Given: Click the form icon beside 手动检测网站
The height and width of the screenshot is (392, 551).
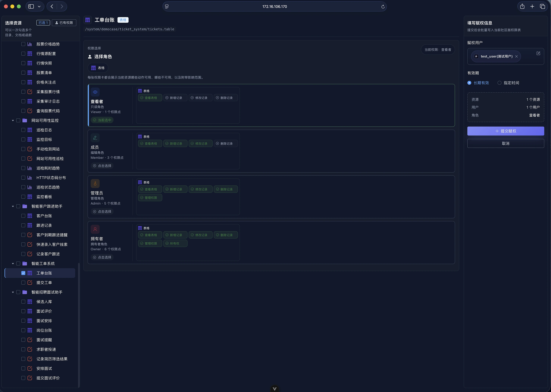Looking at the screenshot, I should tap(30, 149).
